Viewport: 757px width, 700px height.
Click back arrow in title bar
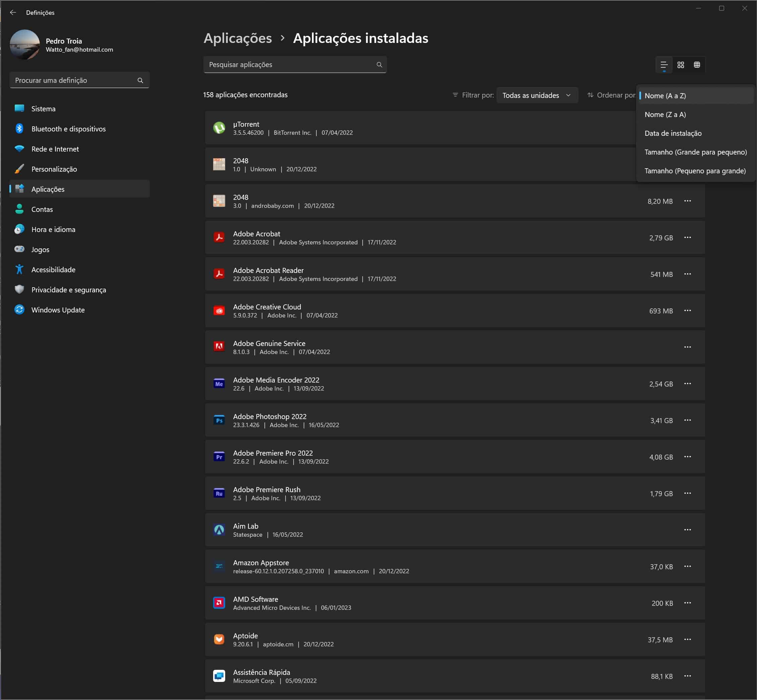[13, 12]
